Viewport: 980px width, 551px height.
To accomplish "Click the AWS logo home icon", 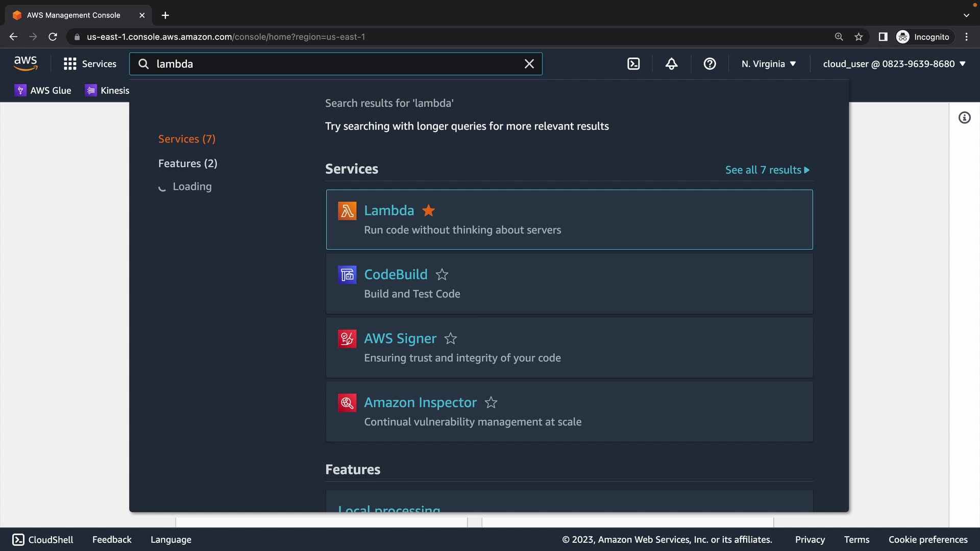I will (26, 64).
